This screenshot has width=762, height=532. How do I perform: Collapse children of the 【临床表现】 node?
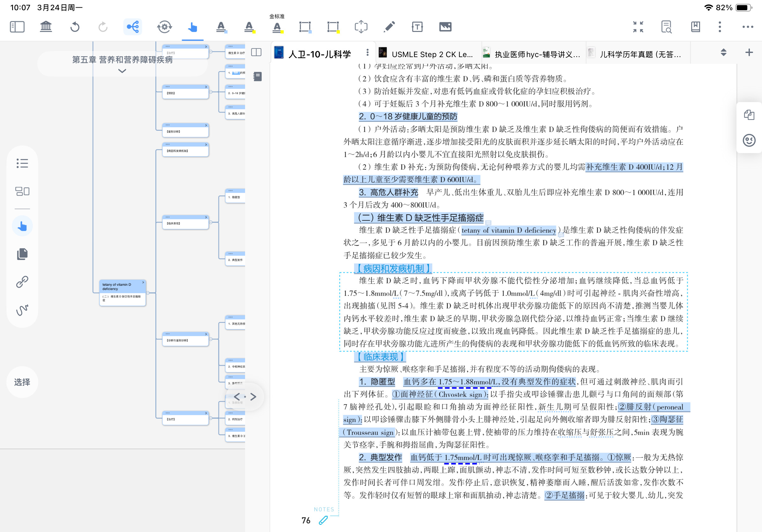[x=211, y=222]
